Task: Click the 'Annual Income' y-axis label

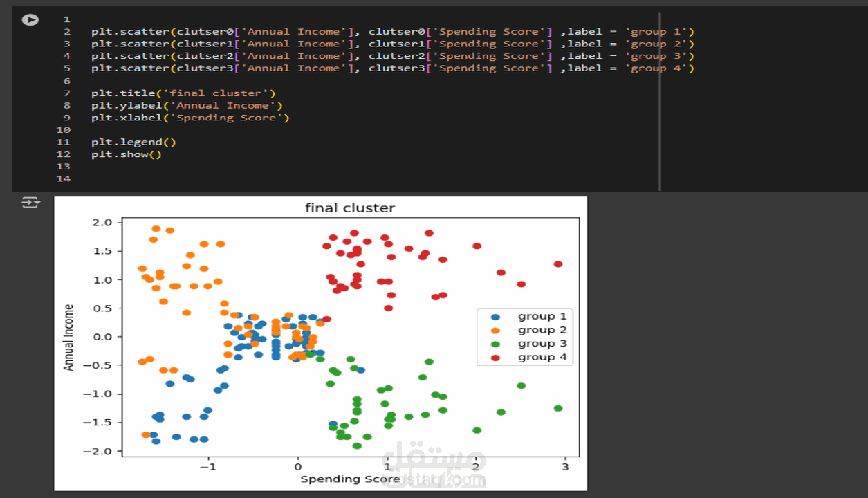Action: [68, 337]
